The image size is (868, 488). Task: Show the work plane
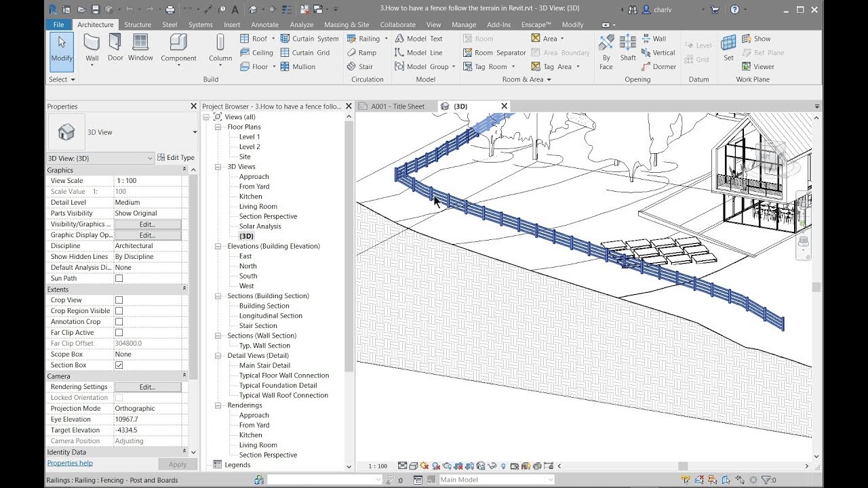[756, 39]
